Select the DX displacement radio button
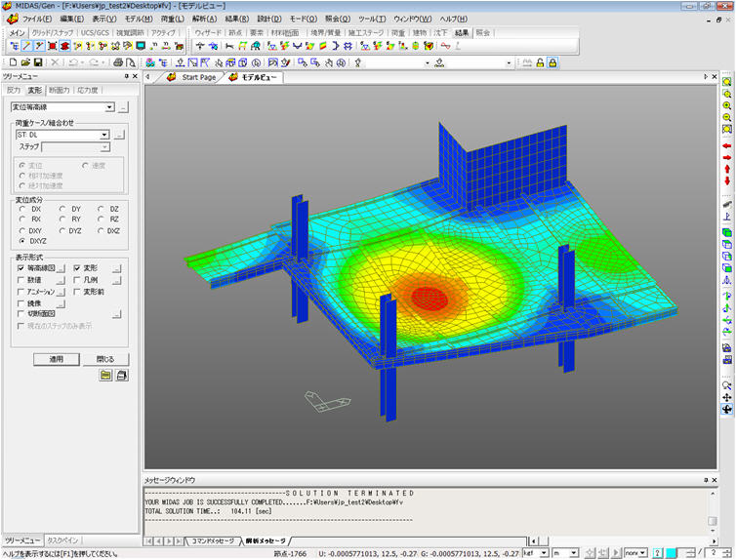 pos(22,209)
